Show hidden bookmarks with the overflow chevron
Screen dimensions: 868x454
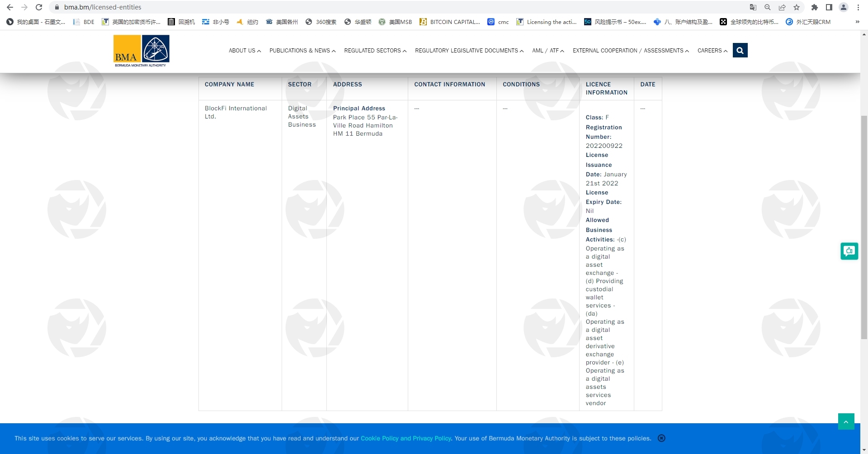[x=857, y=22]
